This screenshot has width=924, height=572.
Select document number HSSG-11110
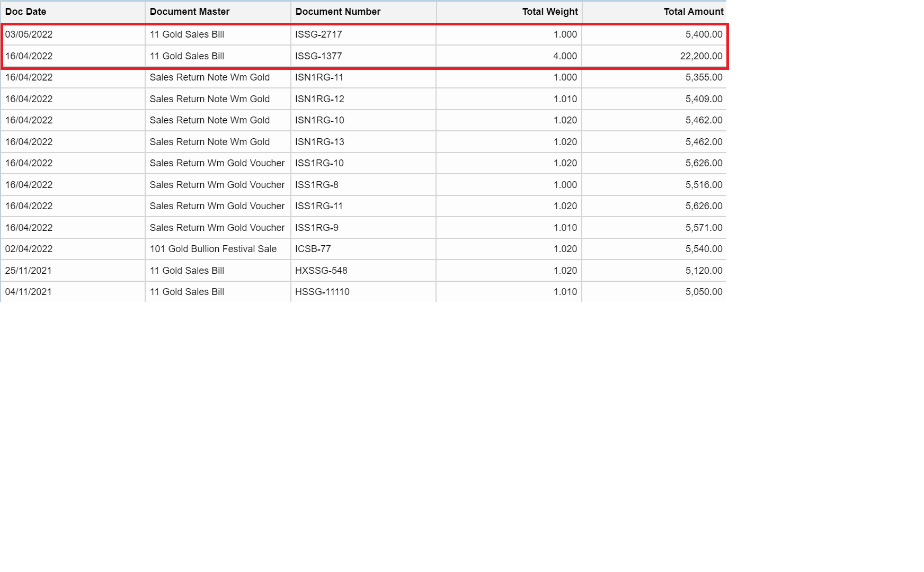pos(322,292)
